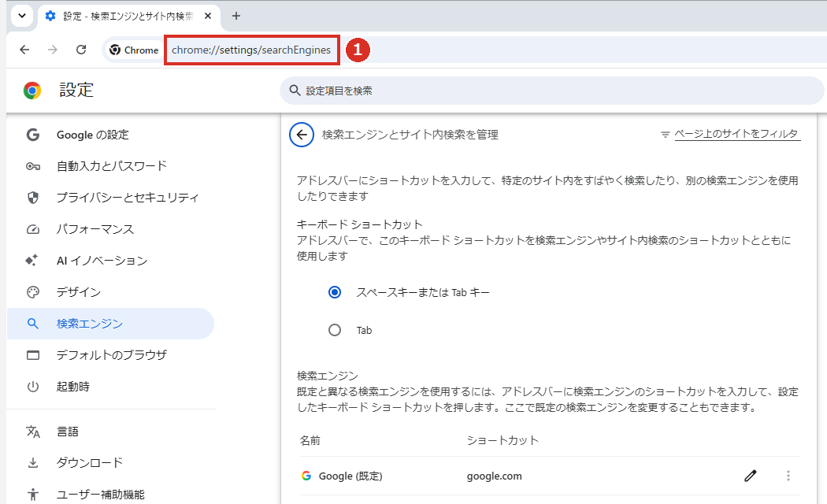Edit Google search engine with pencil icon
The image size is (827, 504).
click(750, 476)
